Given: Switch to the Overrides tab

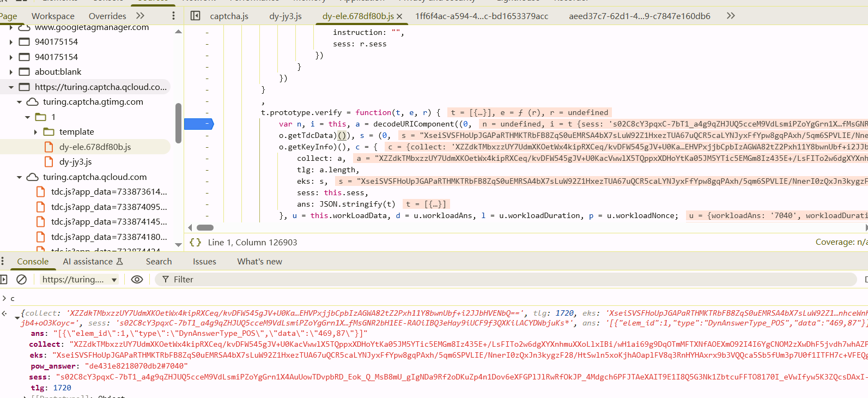Looking at the screenshot, I should click(x=107, y=16).
